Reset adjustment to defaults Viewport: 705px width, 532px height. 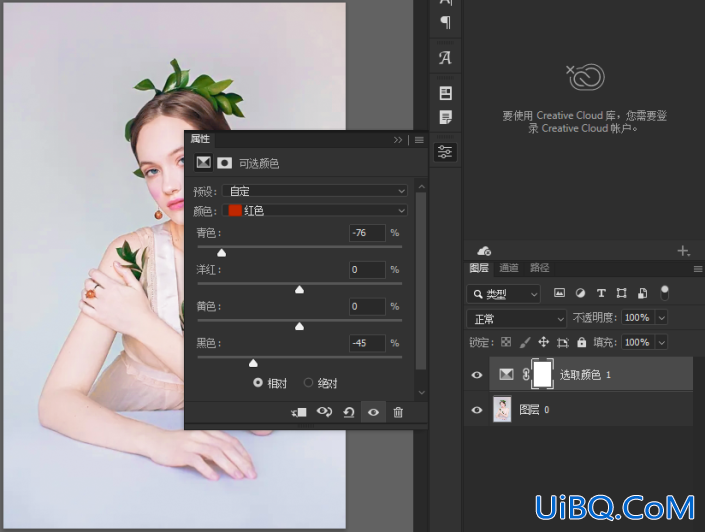tap(349, 412)
